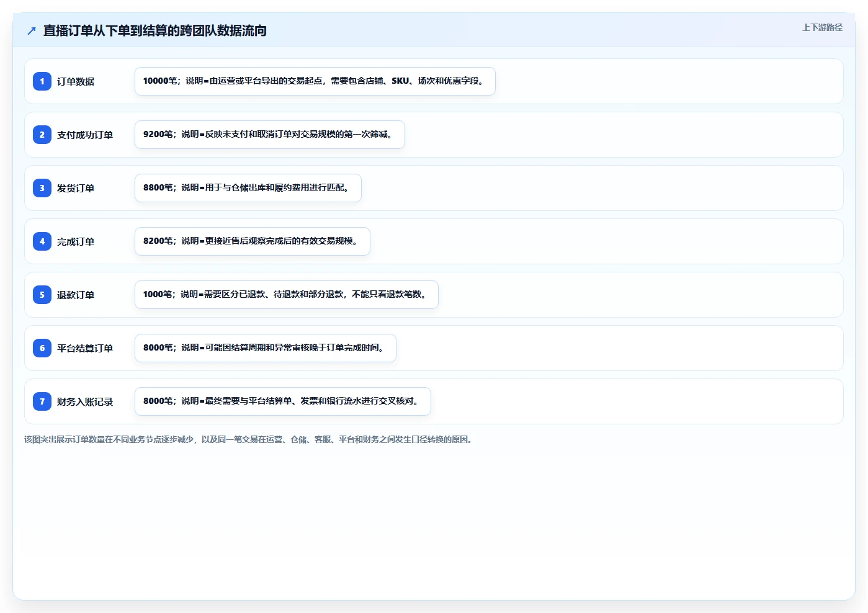This screenshot has height=613, width=868.
Task: Select the step 6 number badge
Action: point(42,348)
